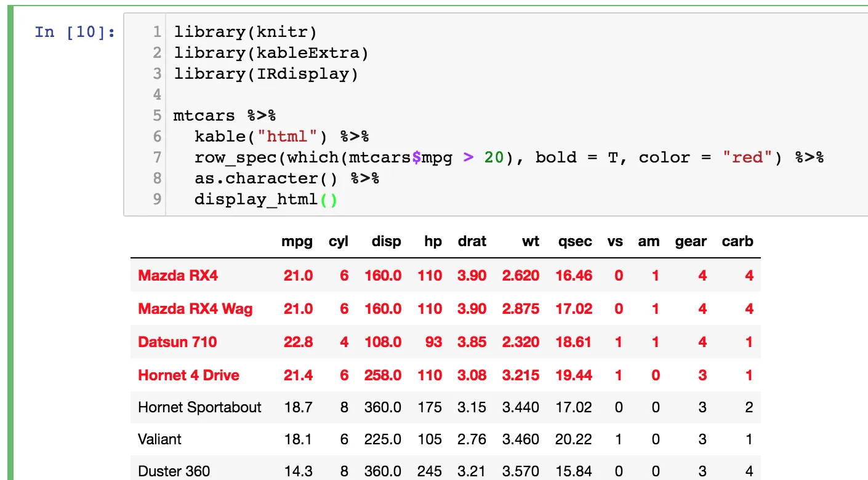
Task: Click the gear column header
Action: point(691,242)
